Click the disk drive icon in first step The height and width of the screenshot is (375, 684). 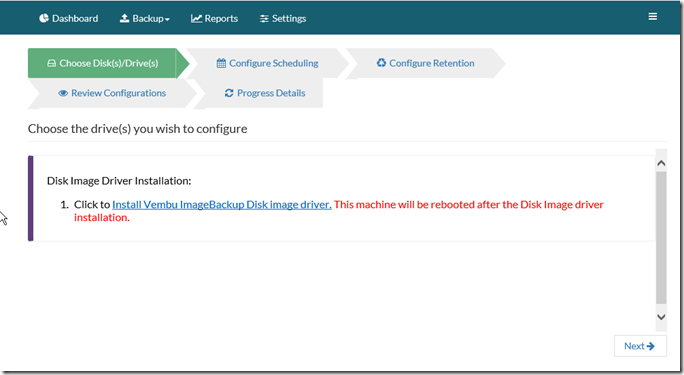pos(51,63)
